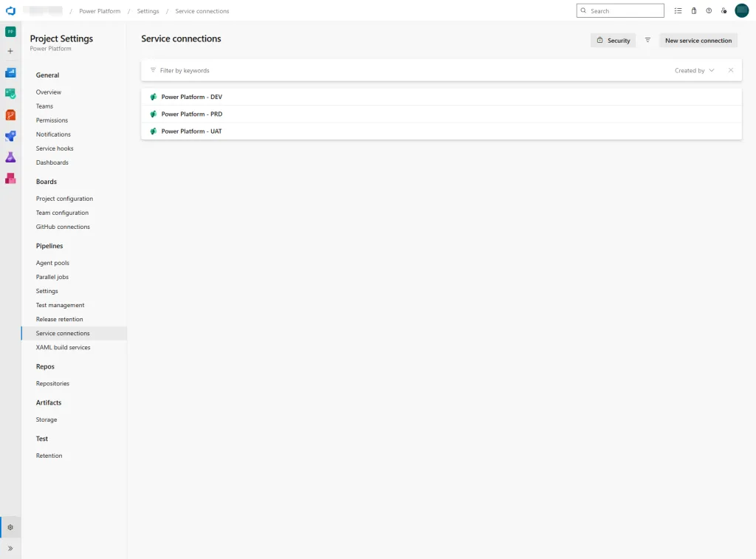Open Overview settings page

click(48, 92)
